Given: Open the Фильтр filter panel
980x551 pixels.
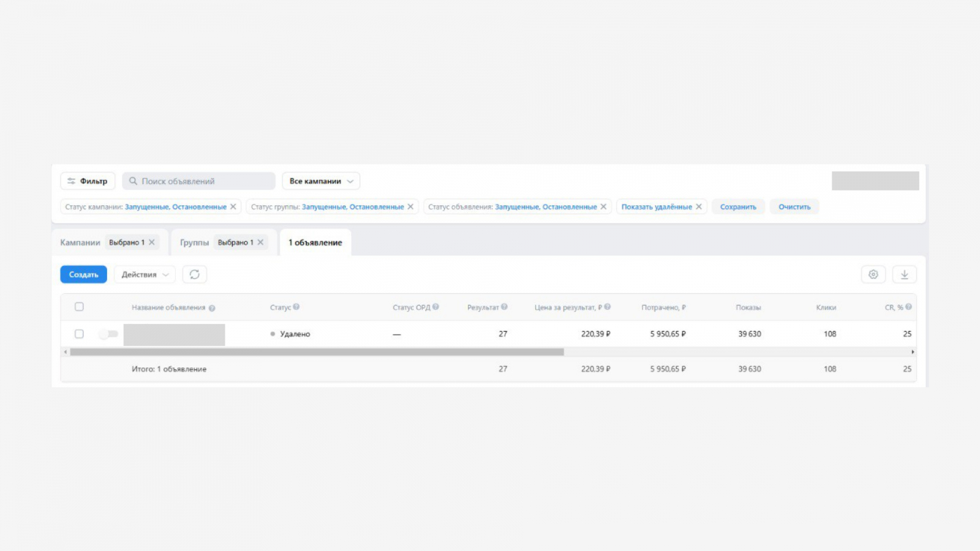Looking at the screenshot, I should tap(88, 181).
